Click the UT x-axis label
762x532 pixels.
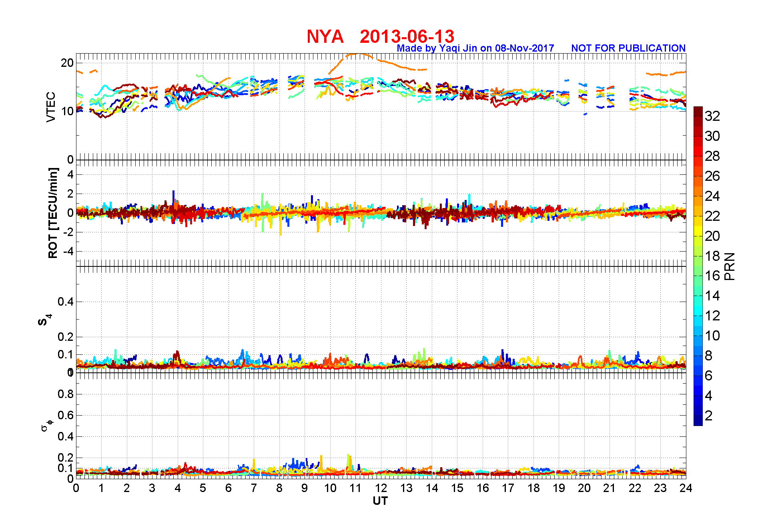tap(380, 501)
